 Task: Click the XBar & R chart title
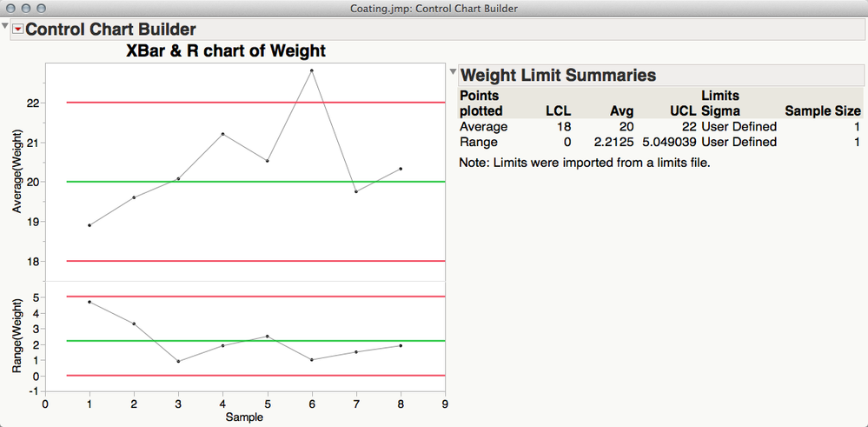(x=226, y=51)
